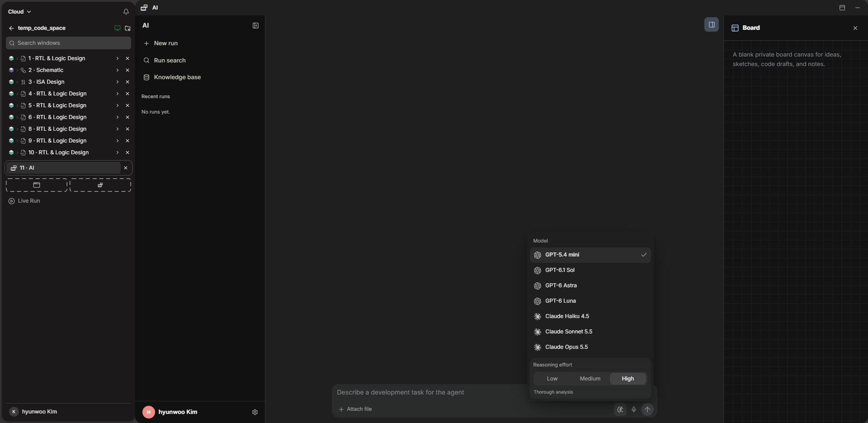Click the plus icon for Attach file

point(341,409)
